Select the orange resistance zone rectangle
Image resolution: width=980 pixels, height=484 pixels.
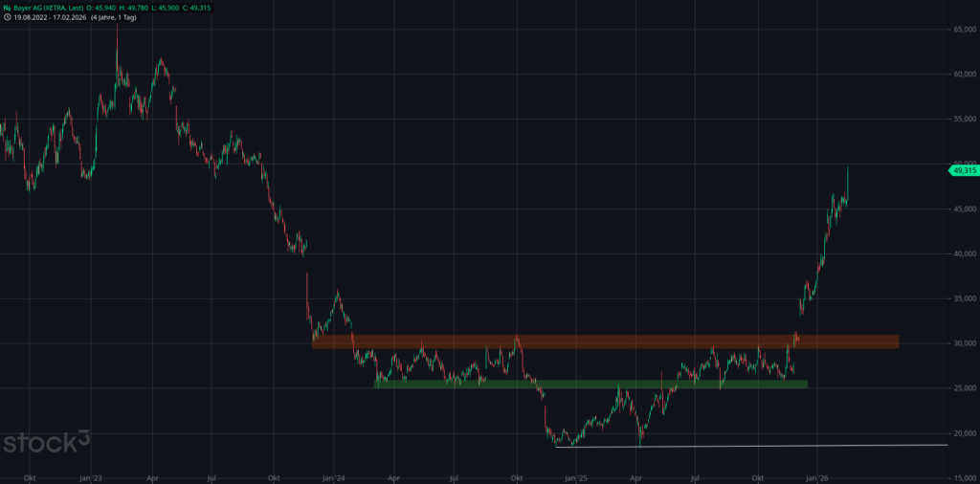(x=605, y=341)
